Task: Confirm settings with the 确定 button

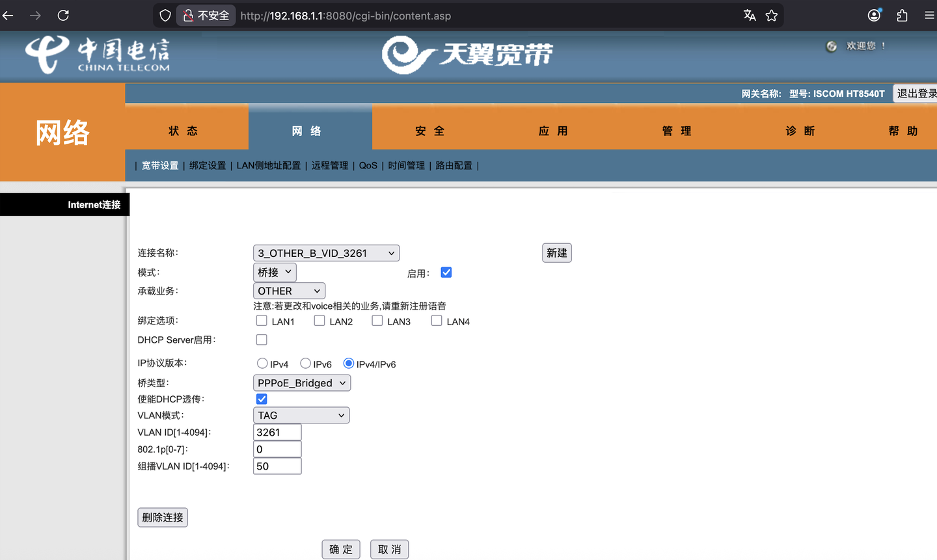Action: pos(341,550)
